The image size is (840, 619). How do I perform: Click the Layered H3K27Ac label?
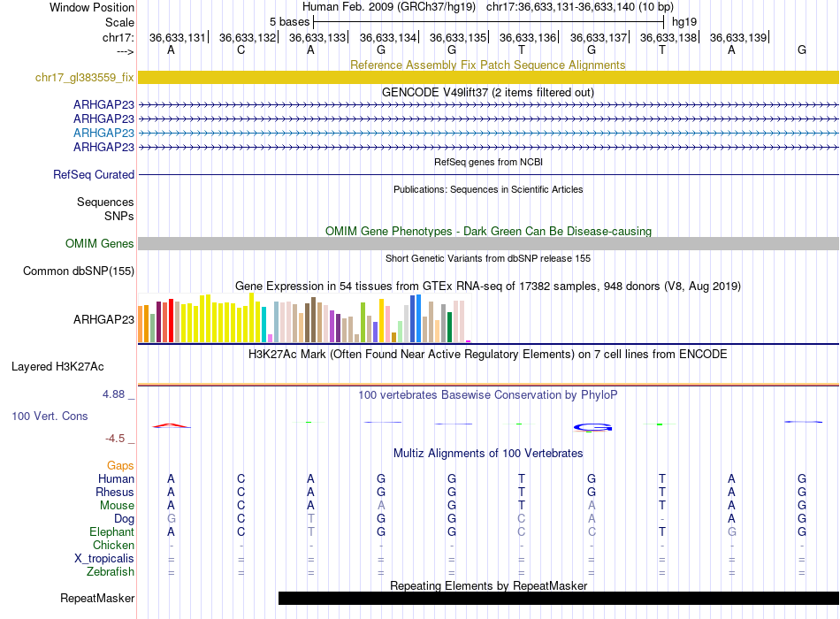click(57, 367)
